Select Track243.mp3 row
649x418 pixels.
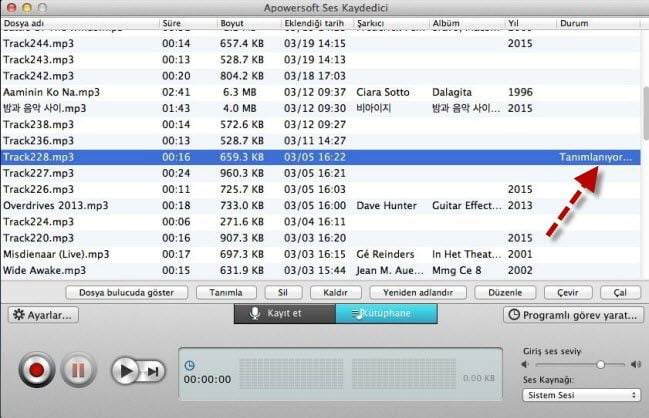321,60
